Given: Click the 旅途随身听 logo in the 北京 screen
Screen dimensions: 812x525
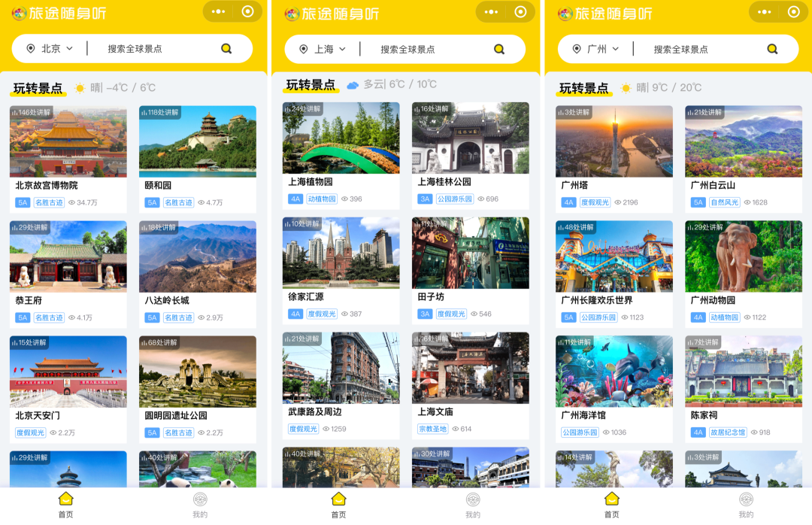Looking at the screenshot, I should click(59, 13).
